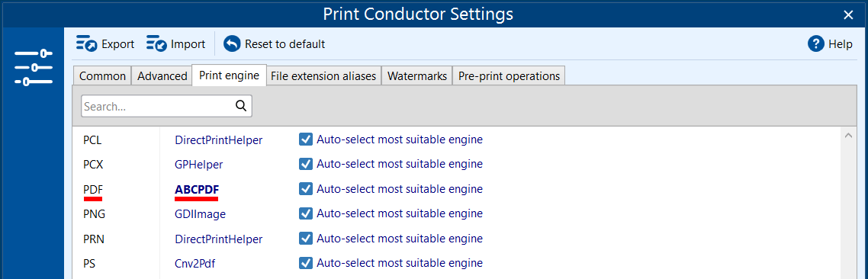Screen dimensions: 868x279
Task: Disable Auto-select engine for PNG
Action: pos(306,213)
